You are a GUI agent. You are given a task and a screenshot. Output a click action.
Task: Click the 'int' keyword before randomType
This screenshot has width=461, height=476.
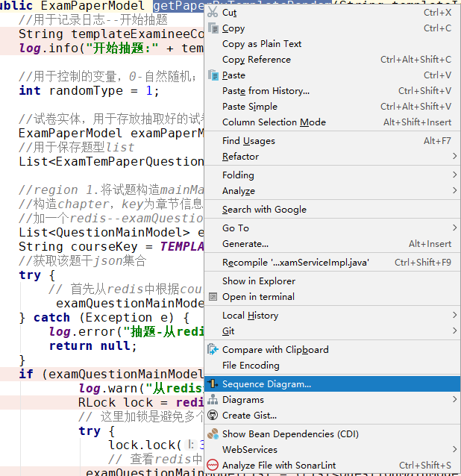click(x=30, y=90)
